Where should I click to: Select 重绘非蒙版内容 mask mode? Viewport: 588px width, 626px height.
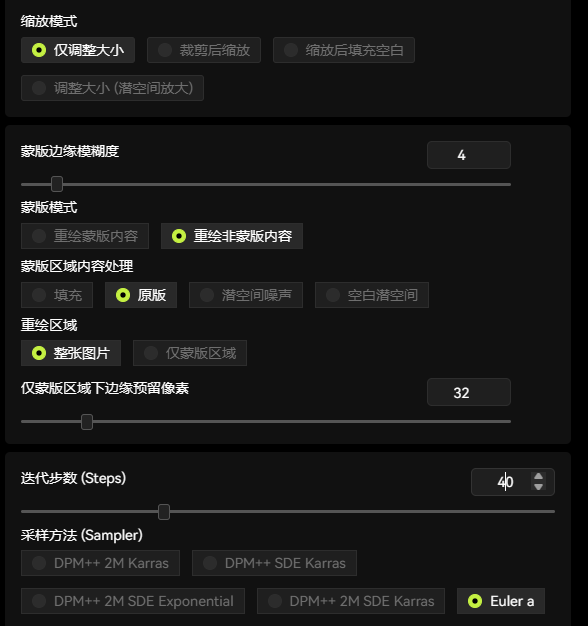[x=232, y=236]
